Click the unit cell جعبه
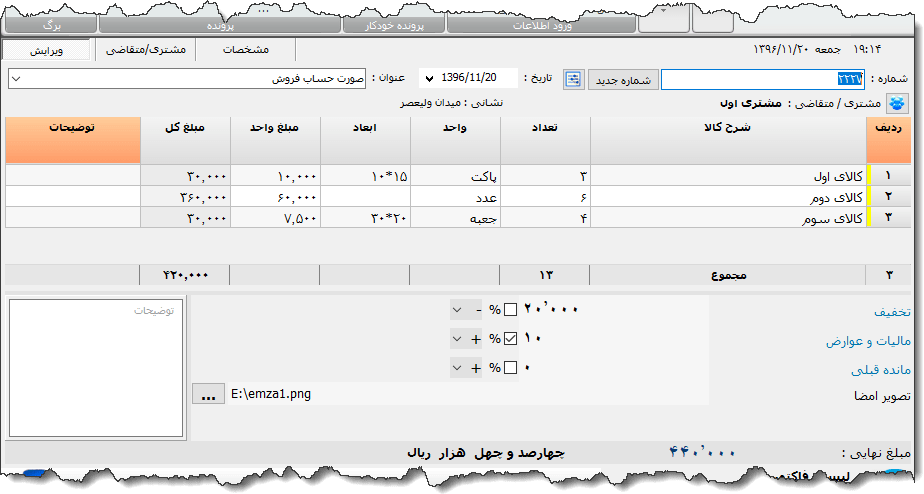 click(x=455, y=218)
